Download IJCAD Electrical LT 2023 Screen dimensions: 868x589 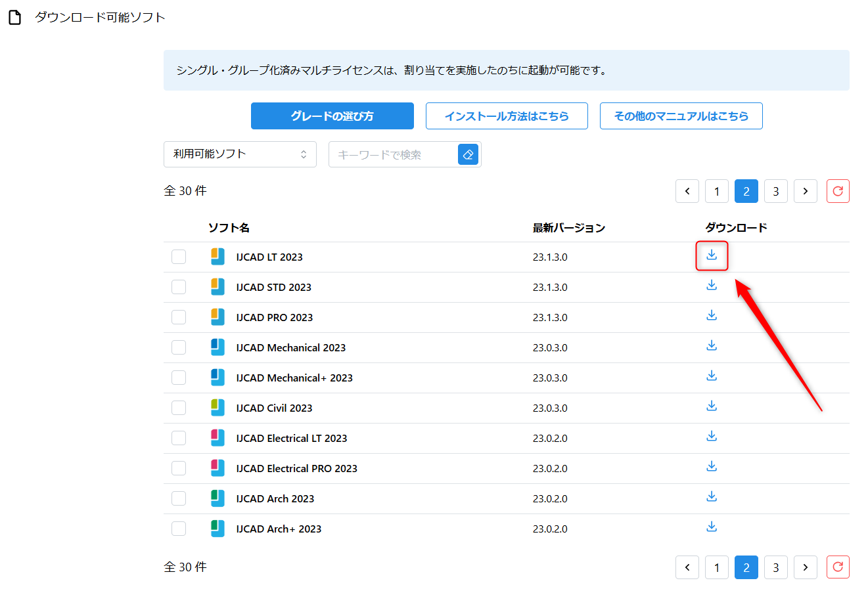point(712,436)
